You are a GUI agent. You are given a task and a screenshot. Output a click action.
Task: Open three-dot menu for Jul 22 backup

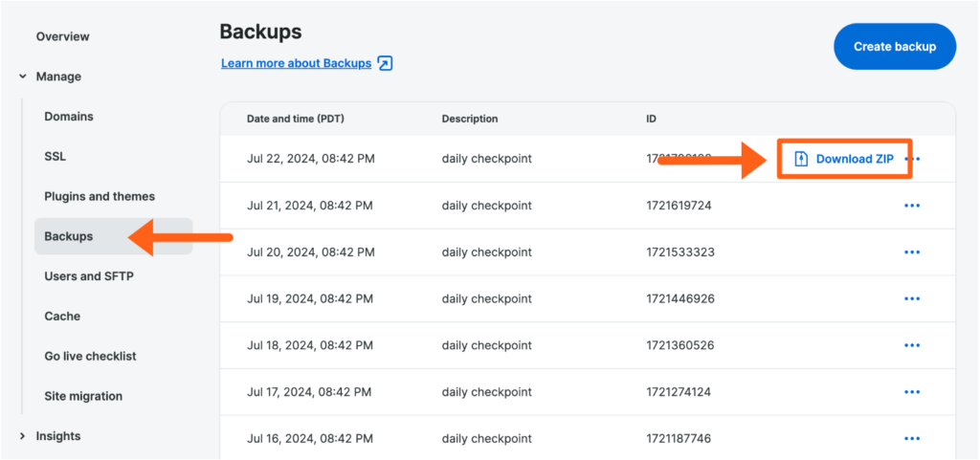[x=913, y=160]
